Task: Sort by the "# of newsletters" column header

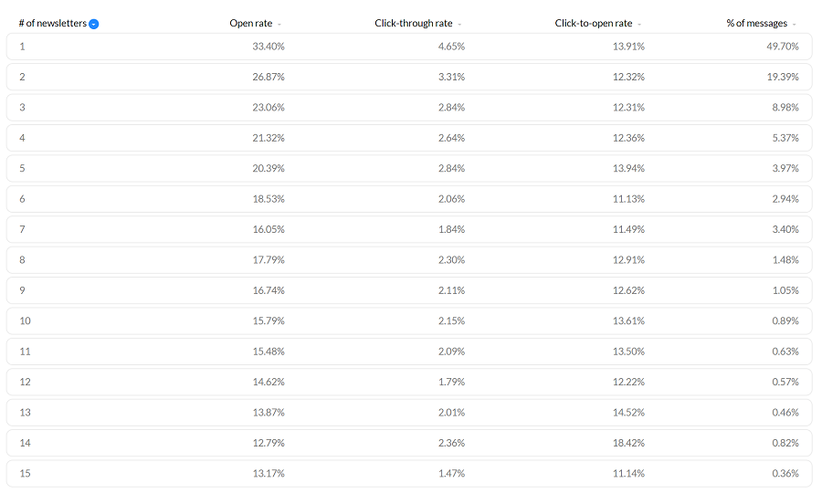Action: pyautogui.click(x=52, y=23)
